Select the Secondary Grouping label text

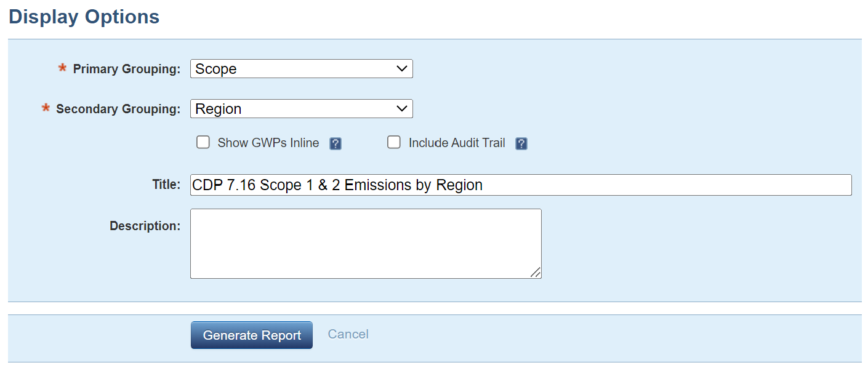[x=118, y=109]
